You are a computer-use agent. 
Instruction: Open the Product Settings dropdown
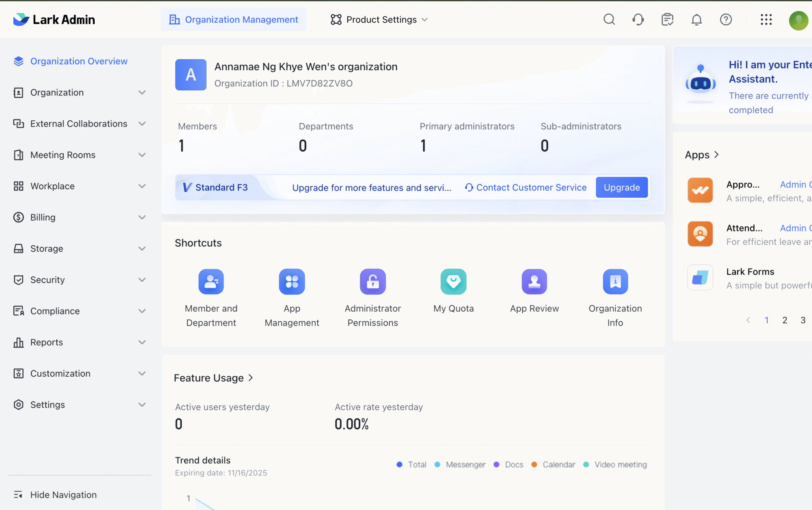pyautogui.click(x=379, y=19)
